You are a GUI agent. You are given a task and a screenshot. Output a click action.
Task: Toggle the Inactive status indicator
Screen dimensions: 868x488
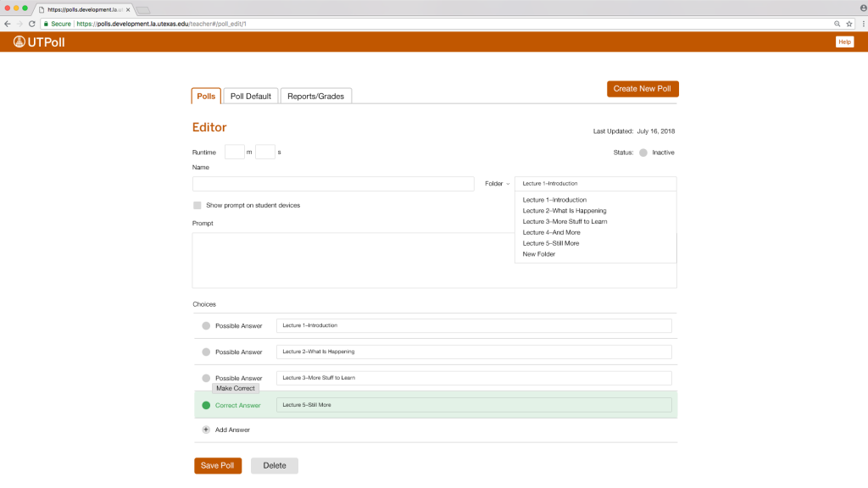click(x=643, y=152)
